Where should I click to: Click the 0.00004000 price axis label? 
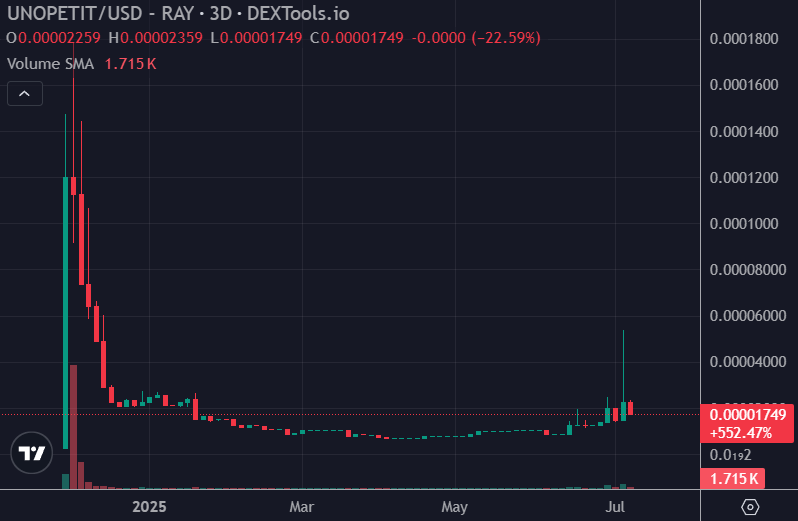748,362
